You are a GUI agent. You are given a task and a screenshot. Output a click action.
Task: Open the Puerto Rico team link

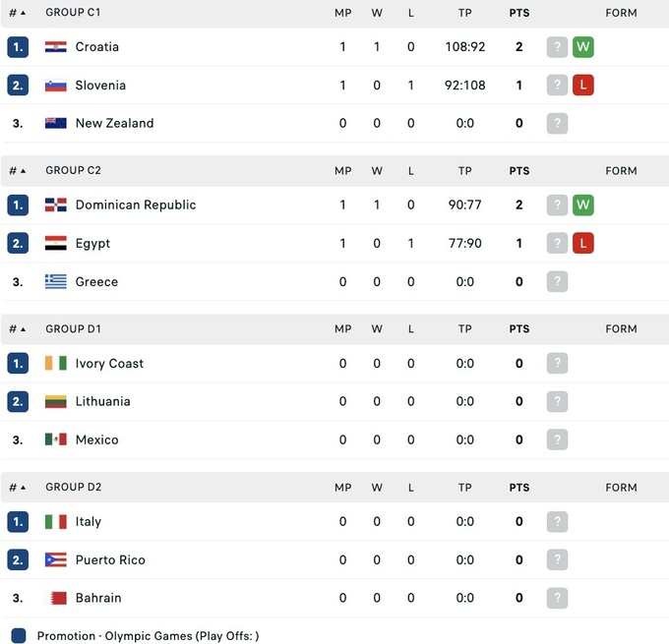pyautogui.click(x=109, y=560)
